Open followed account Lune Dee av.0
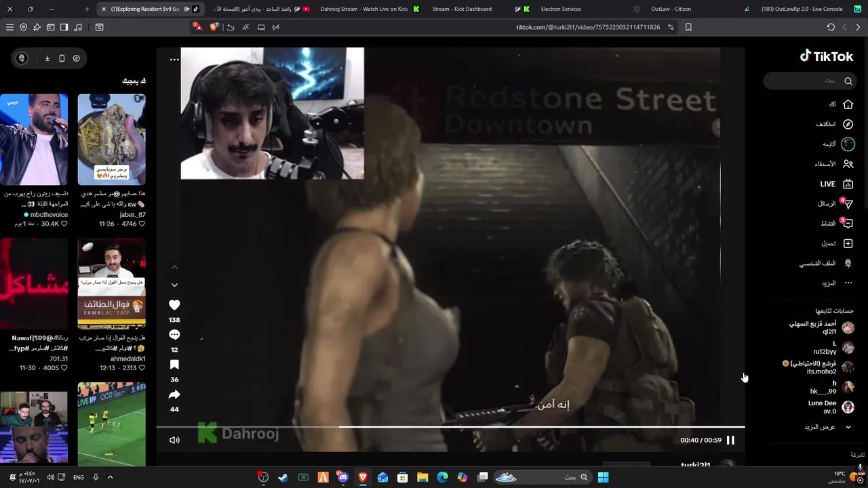The image size is (868, 488). (x=831, y=407)
